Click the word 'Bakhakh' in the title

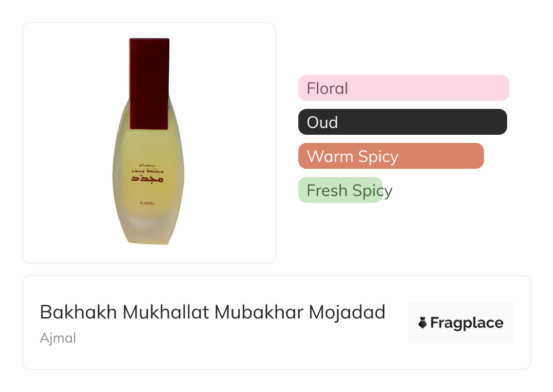[78, 312]
